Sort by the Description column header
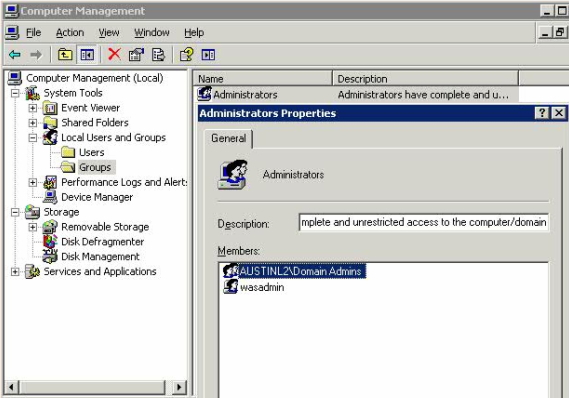The height and width of the screenshot is (398, 569). tap(425, 78)
